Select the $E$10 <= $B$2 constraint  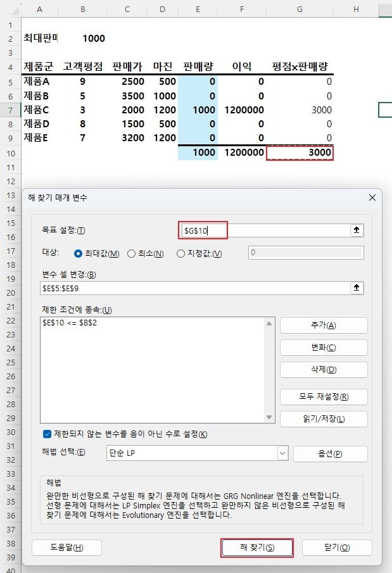click(70, 323)
